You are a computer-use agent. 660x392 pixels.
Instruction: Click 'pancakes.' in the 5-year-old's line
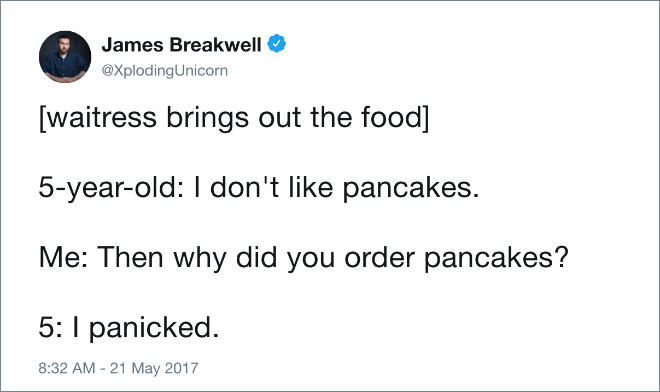pos(411,188)
